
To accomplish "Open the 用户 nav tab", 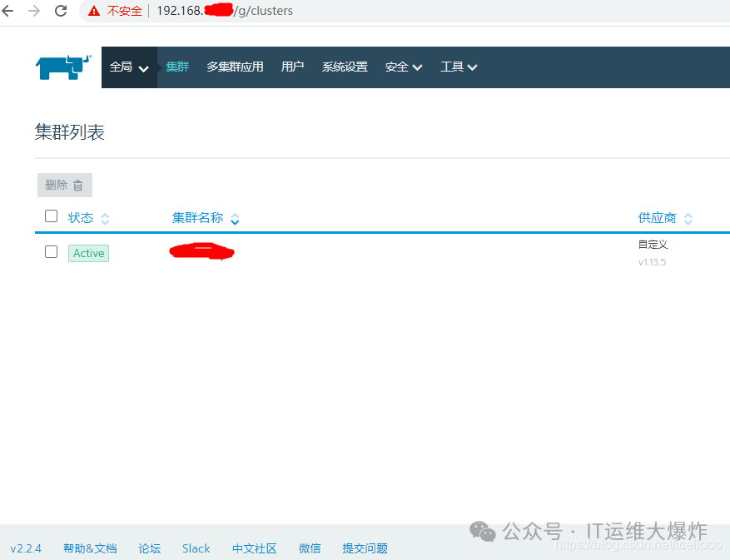I will (292, 67).
